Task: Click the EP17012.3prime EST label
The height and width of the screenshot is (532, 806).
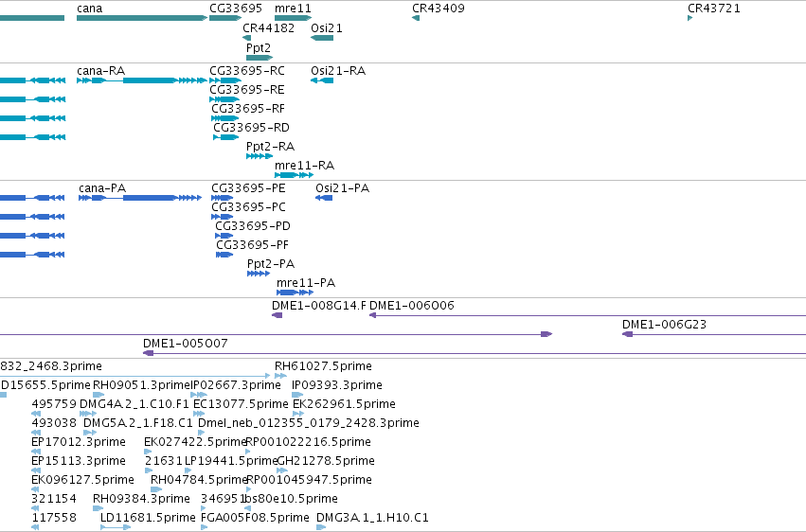Action: 78,442
